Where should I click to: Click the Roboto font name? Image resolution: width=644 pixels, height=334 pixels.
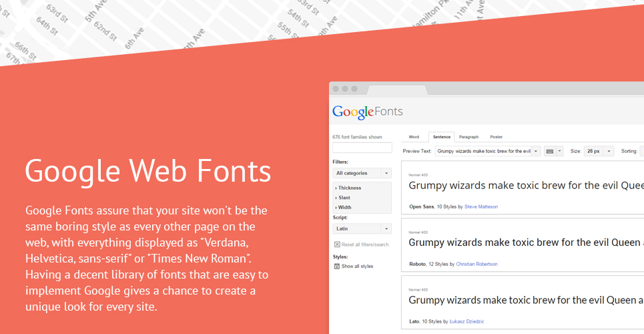coord(417,264)
